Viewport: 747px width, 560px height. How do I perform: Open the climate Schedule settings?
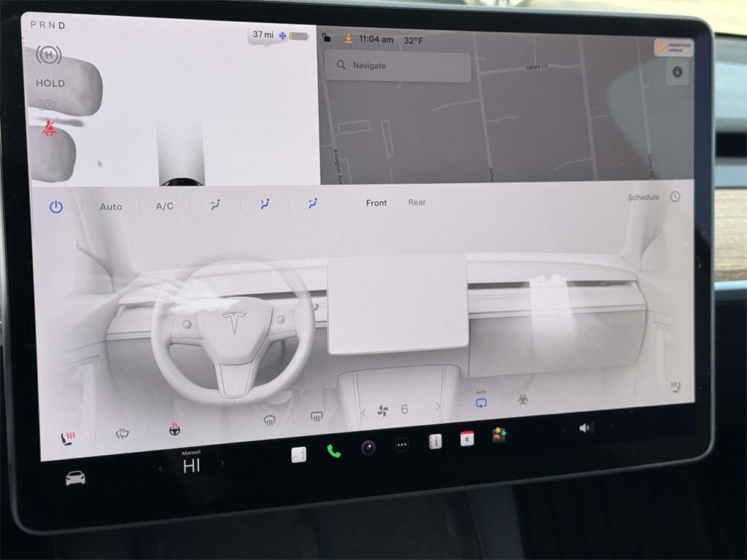click(x=642, y=197)
